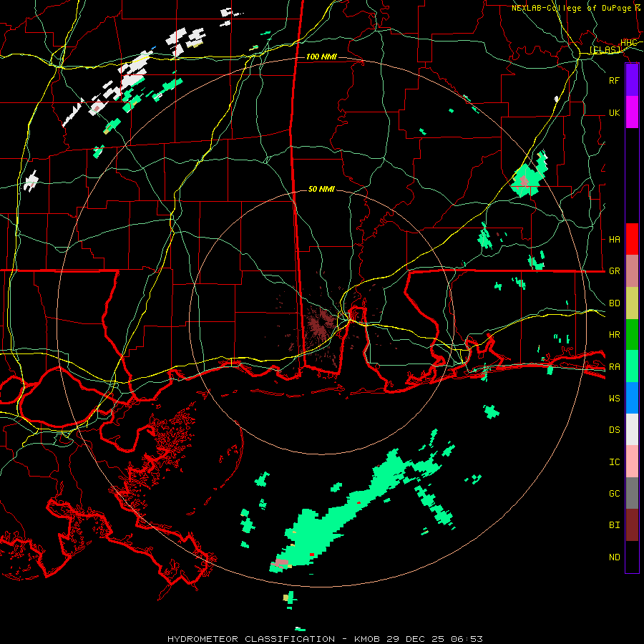This screenshot has width=644, height=644.
Task: Click the [CLAS] label above the legend
Action: point(605,50)
